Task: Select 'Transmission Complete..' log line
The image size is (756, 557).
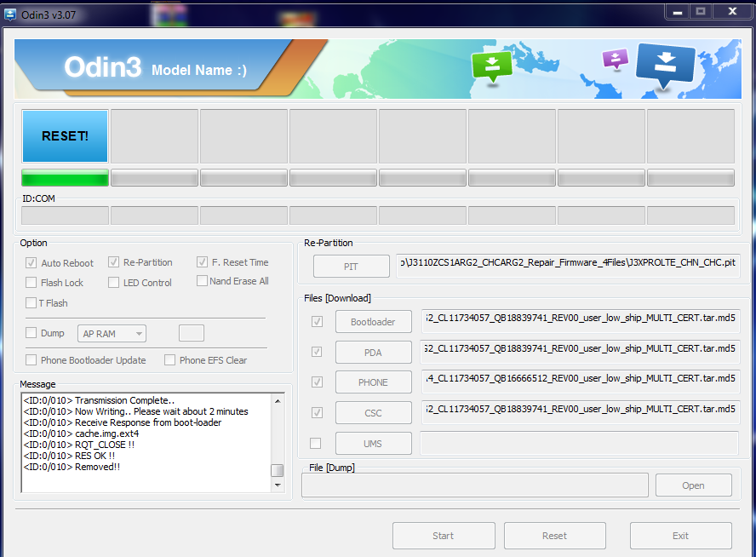Action: click(x=99, y=400)
